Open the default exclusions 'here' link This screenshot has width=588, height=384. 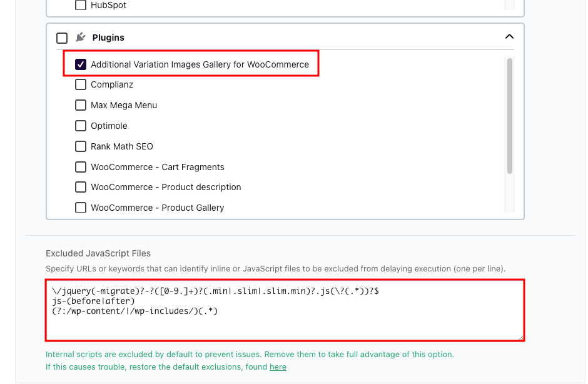(x=278, y=366)
